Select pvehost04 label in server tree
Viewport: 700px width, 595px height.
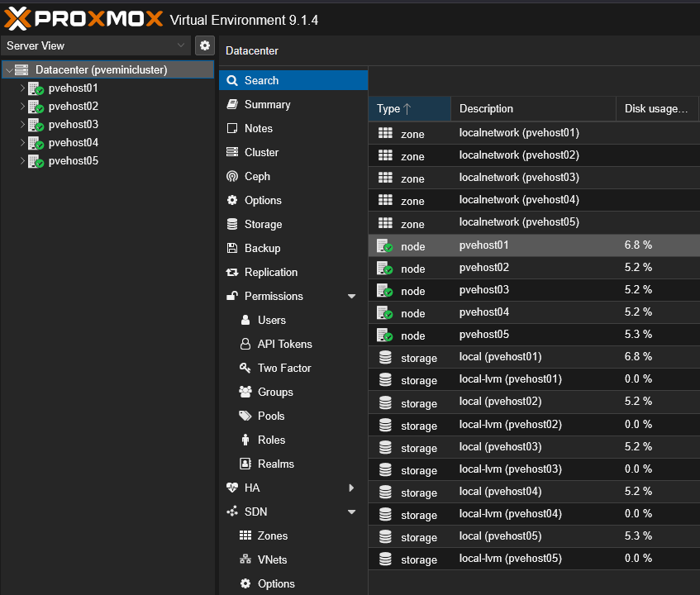point(74,143)
